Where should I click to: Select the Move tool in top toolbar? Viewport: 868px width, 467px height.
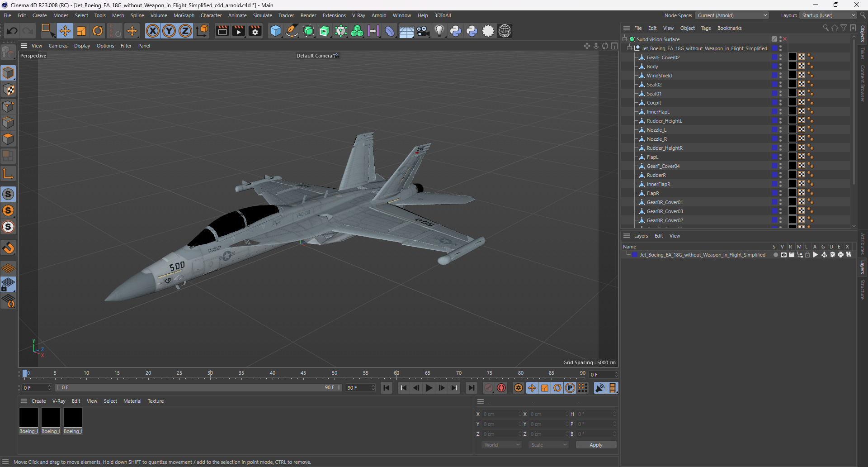(x=65, y=31)
